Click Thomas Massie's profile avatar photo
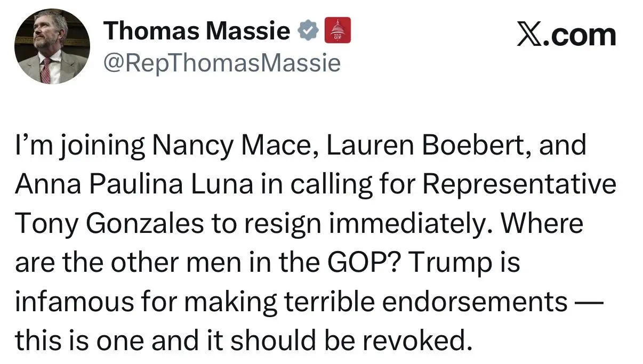 51,46
